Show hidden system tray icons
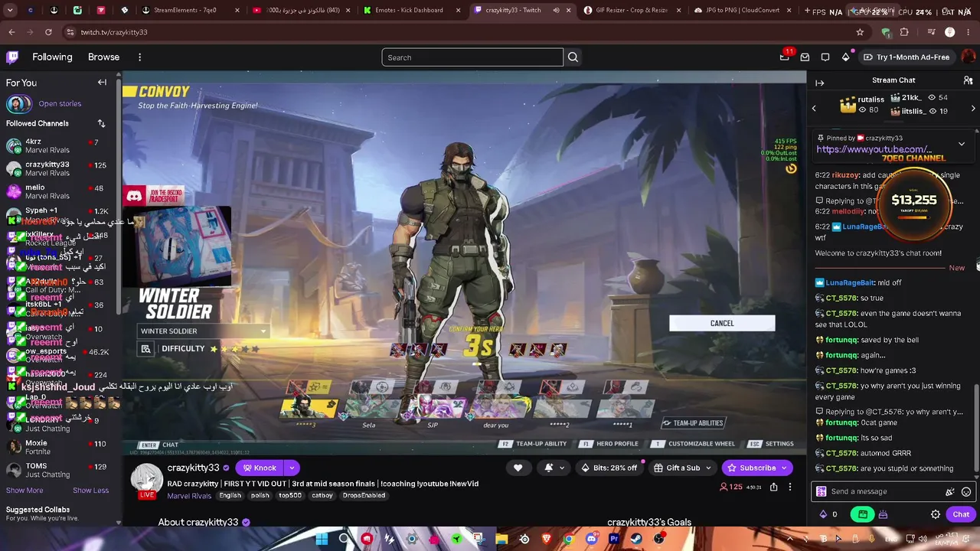The image size is (980, 551). point(790,540)
